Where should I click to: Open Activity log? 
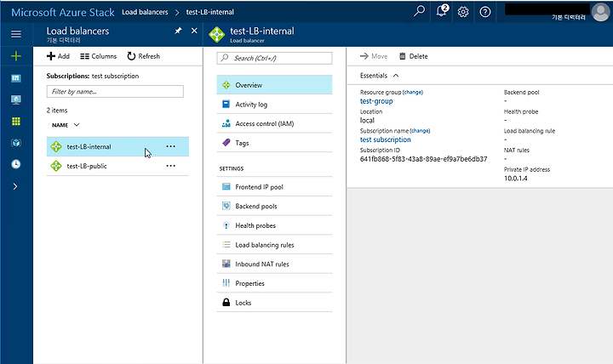(x=274, y=105)
